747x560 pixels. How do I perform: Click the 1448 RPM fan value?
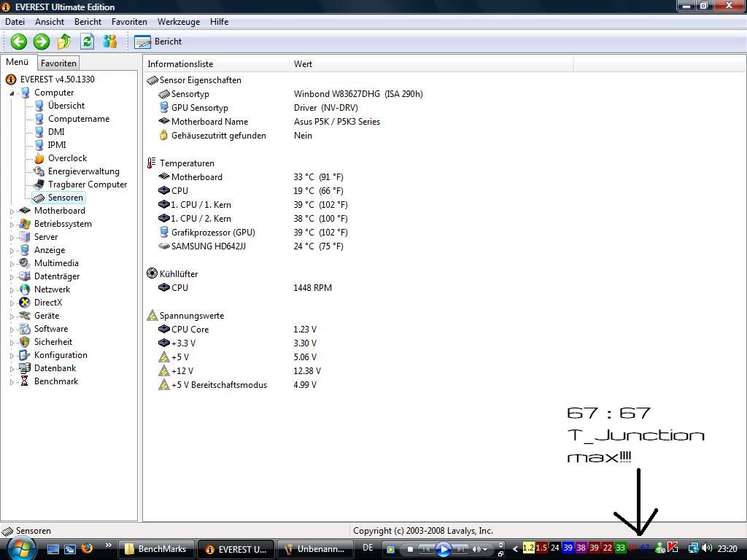pyautogui.click(x=312, y=288)
